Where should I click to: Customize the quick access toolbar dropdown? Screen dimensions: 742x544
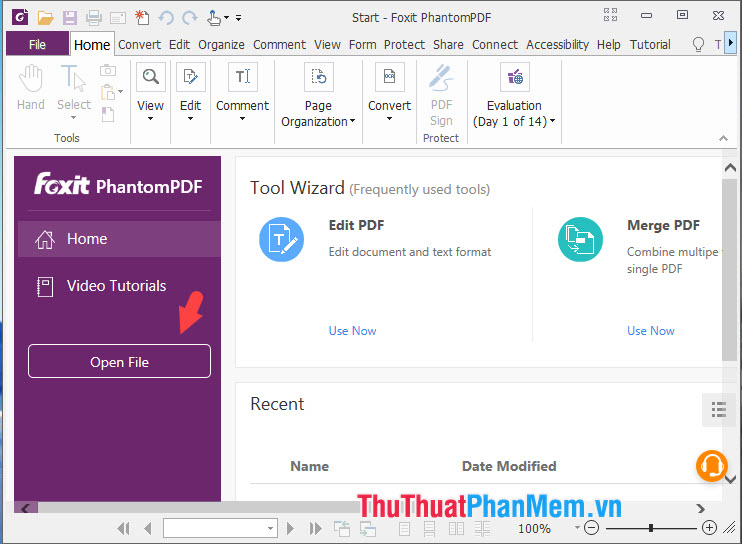238,18
